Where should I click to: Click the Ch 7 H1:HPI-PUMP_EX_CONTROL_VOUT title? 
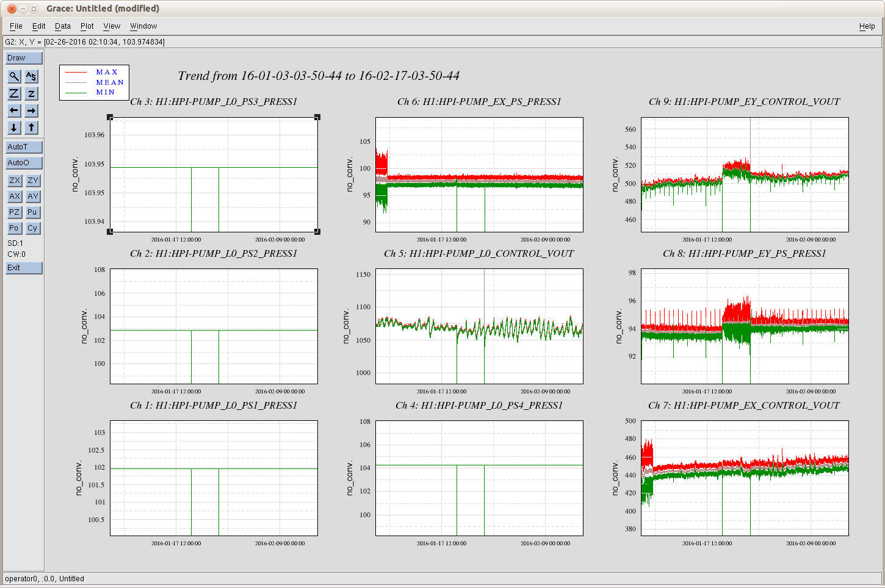745,406
